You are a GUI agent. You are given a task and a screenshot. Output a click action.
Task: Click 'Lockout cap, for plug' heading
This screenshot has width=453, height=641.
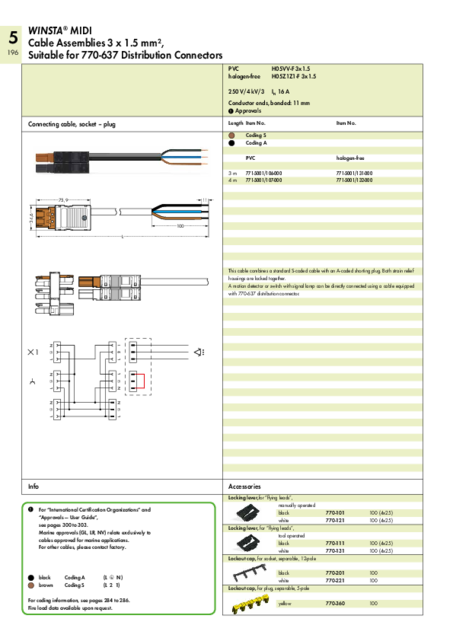tap(269, 588)
